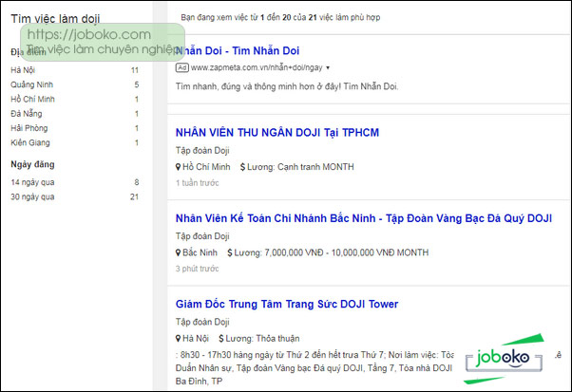Click the 'Ngày đăng' filter heading
Screen dimensions: 572x392
(x=32, y=164)
